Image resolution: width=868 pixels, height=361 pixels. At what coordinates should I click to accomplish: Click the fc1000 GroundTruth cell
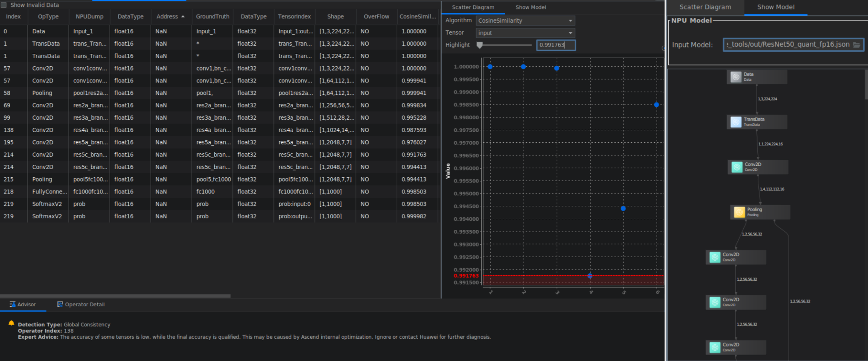point(213,191)
